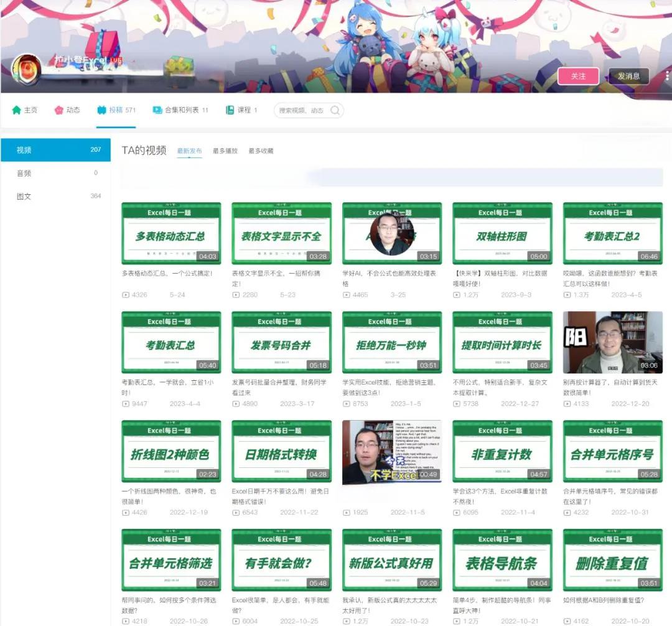Click play count icon under 多表格动态汇总
This screenshot has width=672, height=626.
[x=125, y=295]
